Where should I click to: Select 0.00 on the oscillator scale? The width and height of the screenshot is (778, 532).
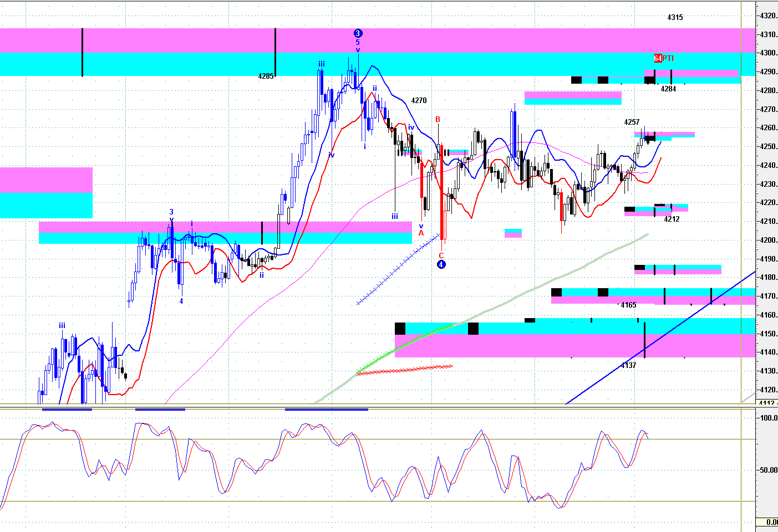coord(771,522)
